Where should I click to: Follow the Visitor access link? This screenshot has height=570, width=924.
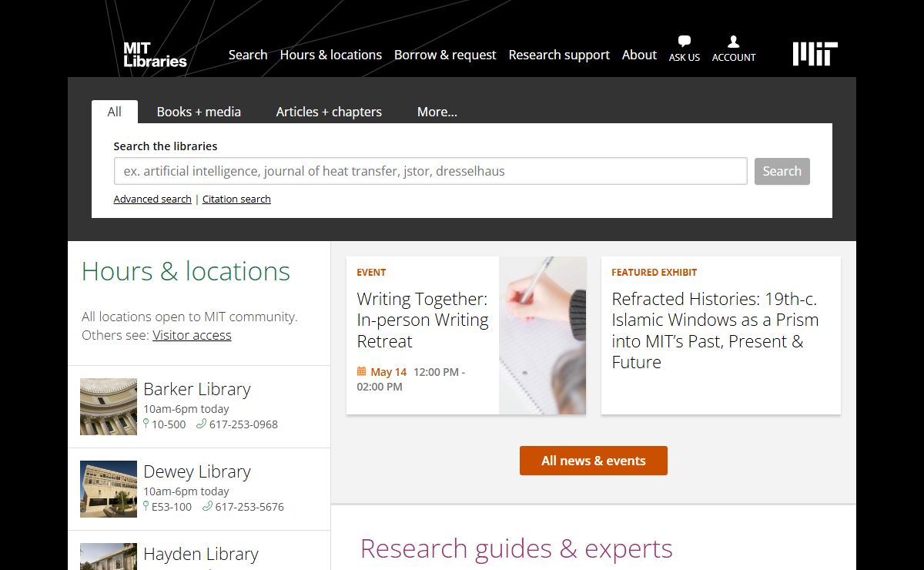point(192,335)
